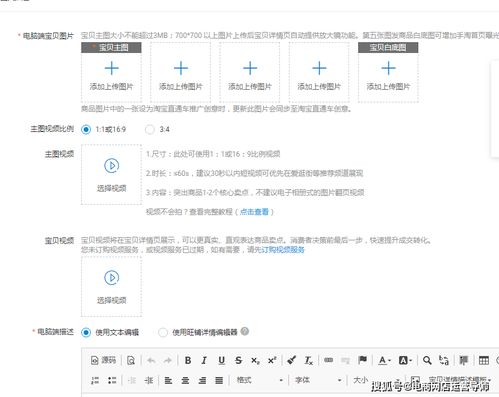Open the Replace icon
Image resolution: width=499 pixels, height=397 pixels.
(x=444, y=360)
